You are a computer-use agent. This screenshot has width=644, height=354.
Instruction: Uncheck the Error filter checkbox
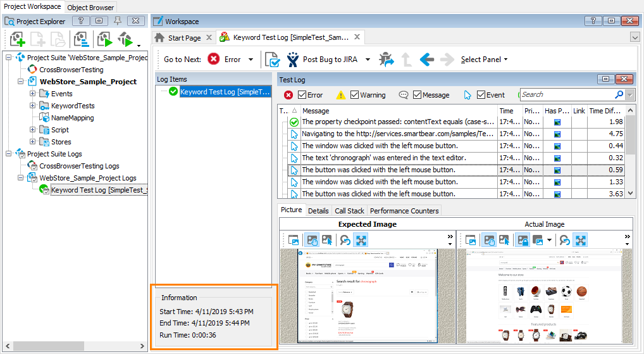(302, 95)
